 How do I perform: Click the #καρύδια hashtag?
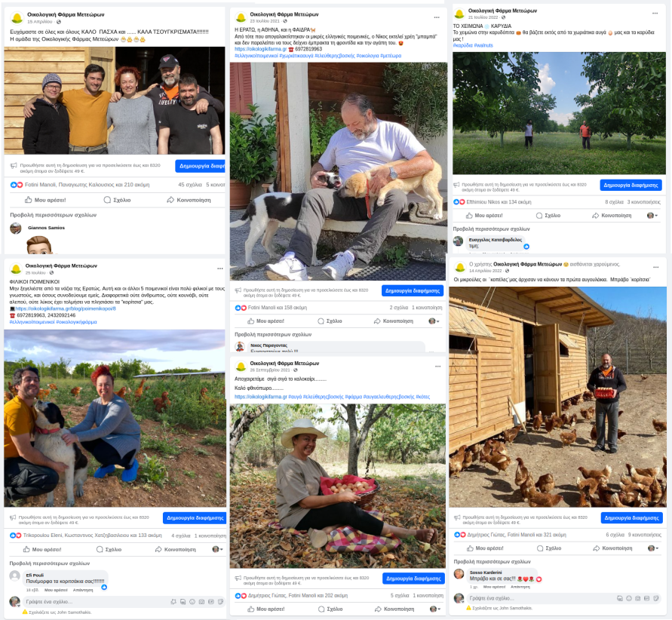462,45
